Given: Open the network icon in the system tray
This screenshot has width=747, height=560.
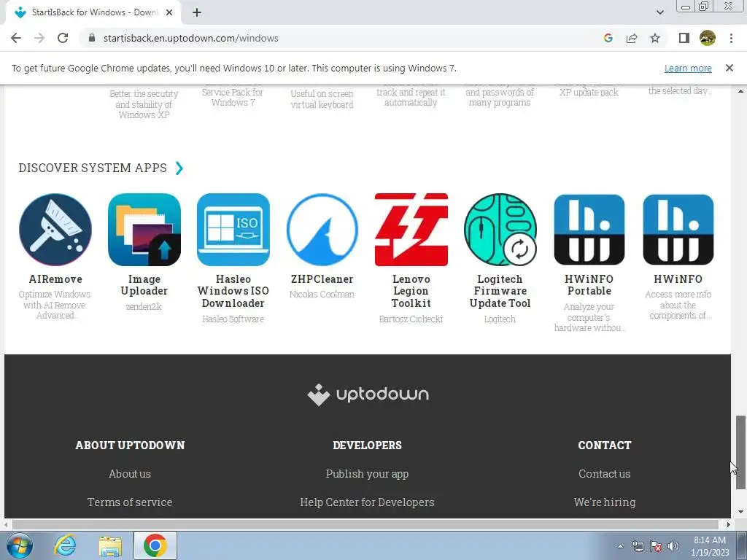Looking at the screenshot, I should [638, 546].
